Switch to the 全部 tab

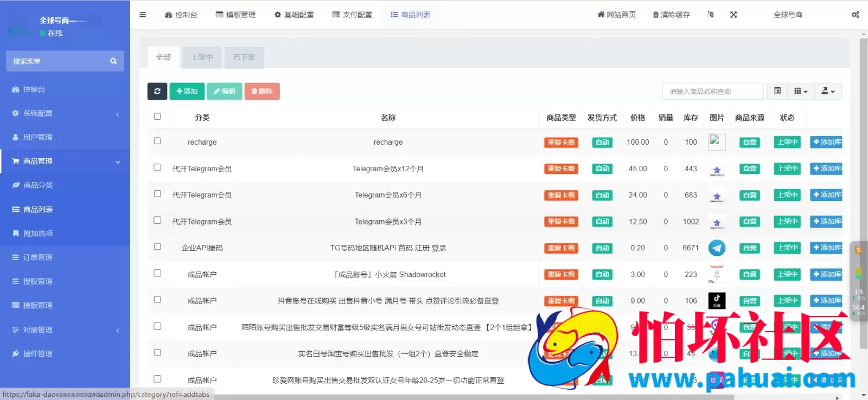[164, 57]
